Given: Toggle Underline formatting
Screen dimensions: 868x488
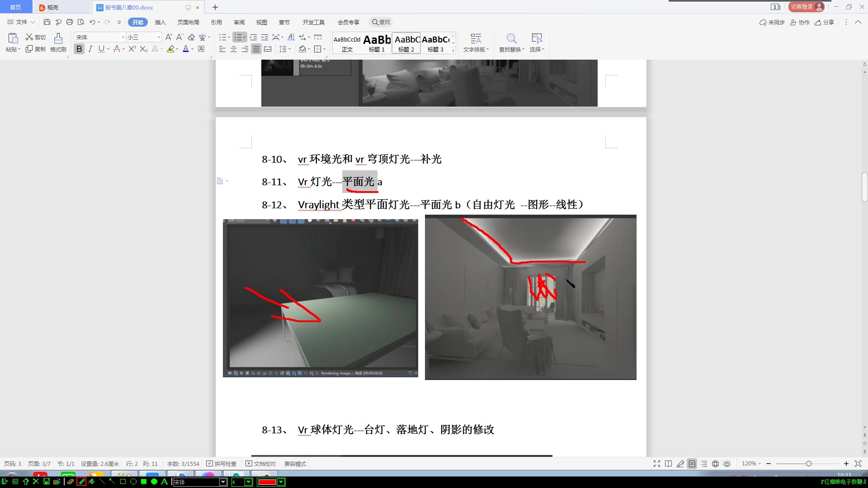Looking at the screenshot, I should (101, 49).
